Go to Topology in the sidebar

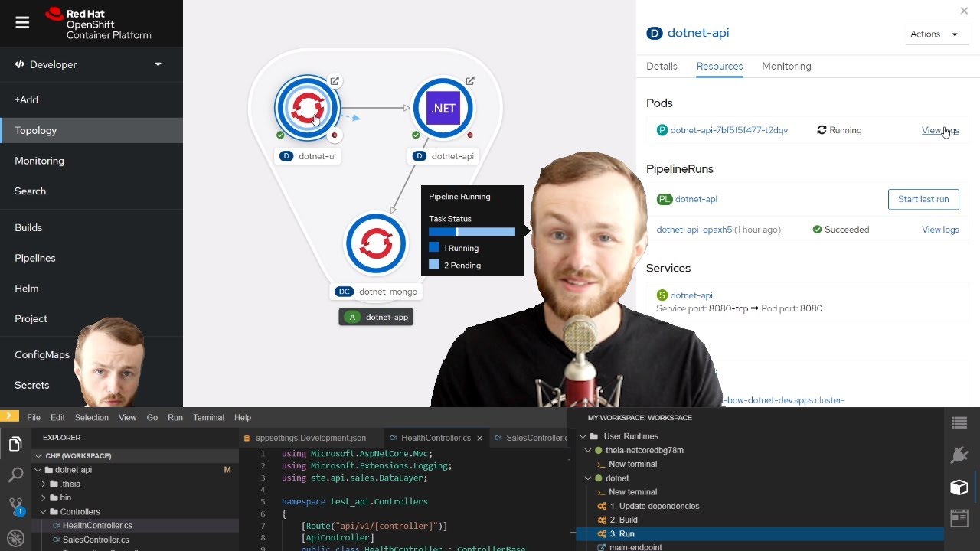[x=91, y=130]
